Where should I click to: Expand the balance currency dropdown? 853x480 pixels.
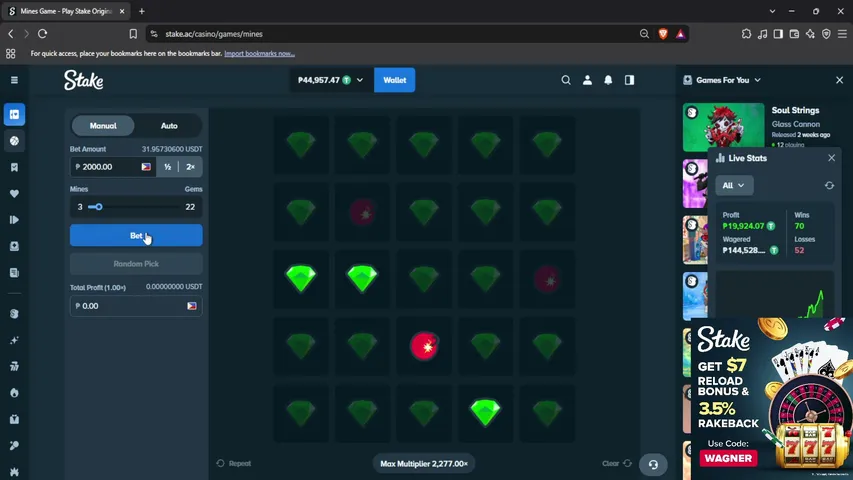[x=360, y=80]
